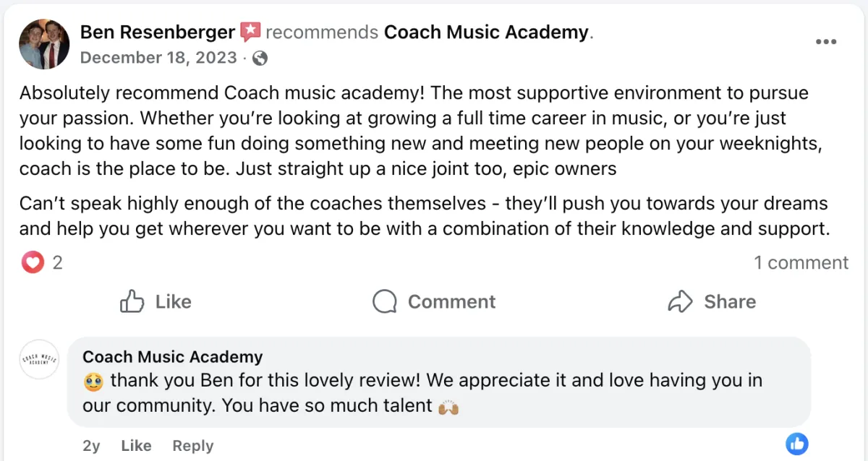Expand the 1 comment link

click(x=801, y=262)
